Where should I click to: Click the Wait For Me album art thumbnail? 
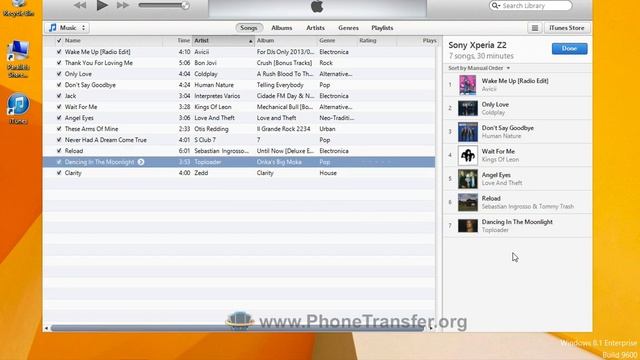467,156
